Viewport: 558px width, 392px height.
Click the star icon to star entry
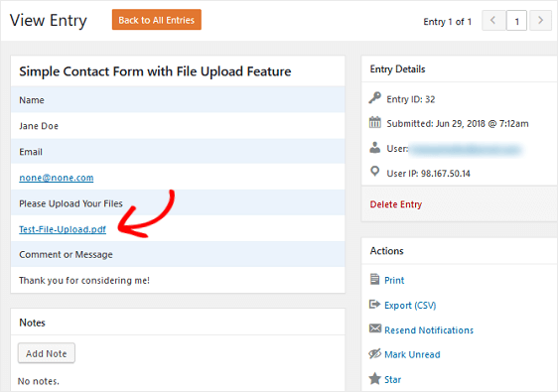(374, 378)
